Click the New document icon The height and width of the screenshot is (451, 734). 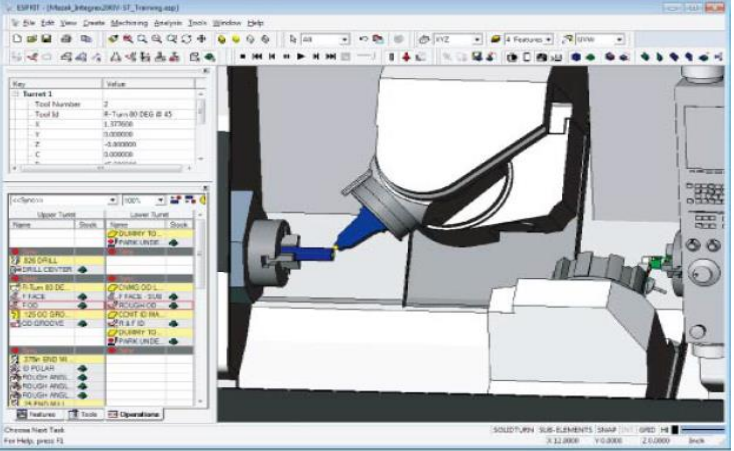[17, 39]
